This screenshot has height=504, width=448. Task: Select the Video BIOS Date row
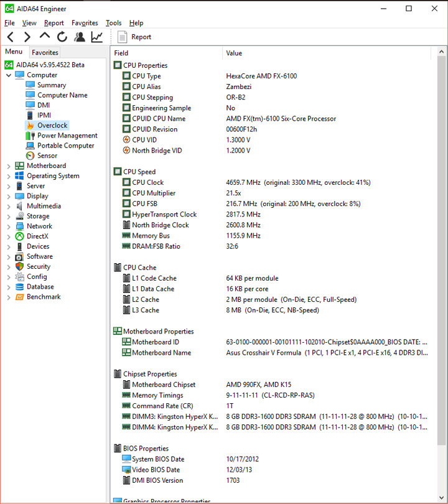coord(271,470)
